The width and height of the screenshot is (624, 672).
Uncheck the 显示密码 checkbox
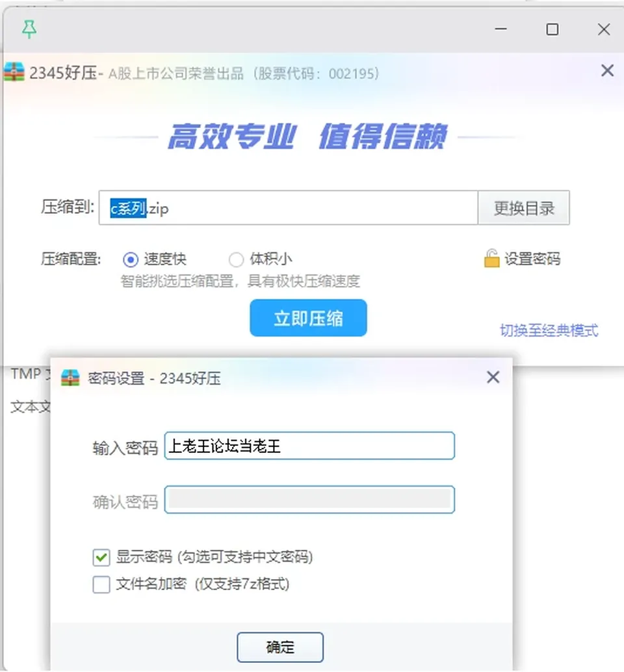[x=101, y=557]
